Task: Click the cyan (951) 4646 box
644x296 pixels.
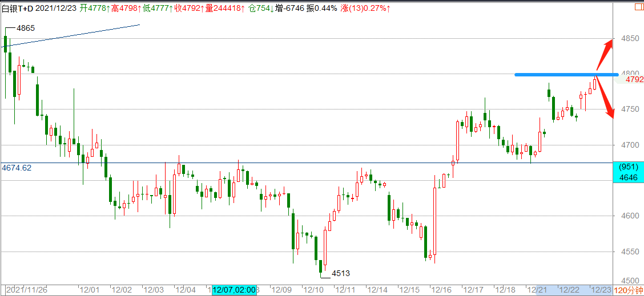Action: [628, 172]
